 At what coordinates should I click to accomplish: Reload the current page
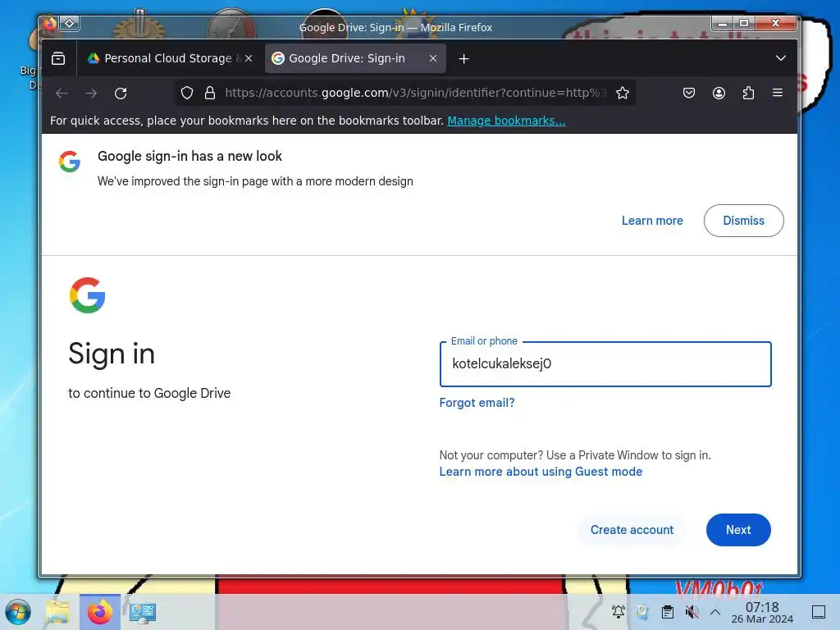tap(121, 94)
